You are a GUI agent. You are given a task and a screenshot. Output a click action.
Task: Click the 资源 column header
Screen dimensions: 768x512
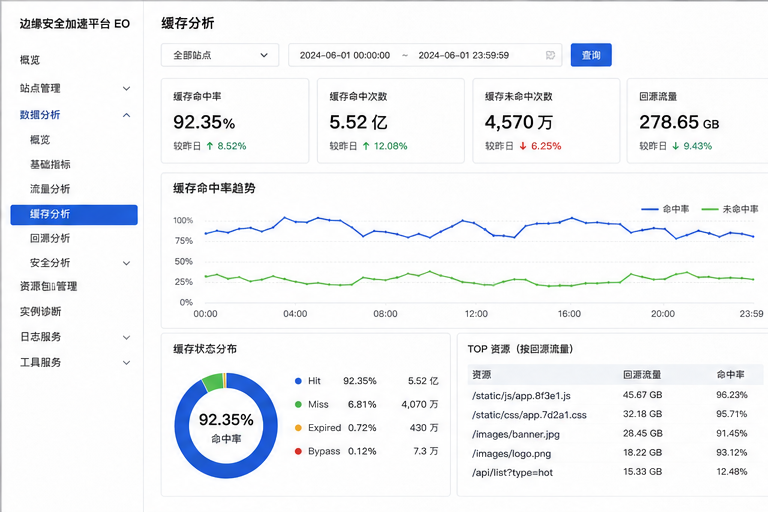(481, 375)
